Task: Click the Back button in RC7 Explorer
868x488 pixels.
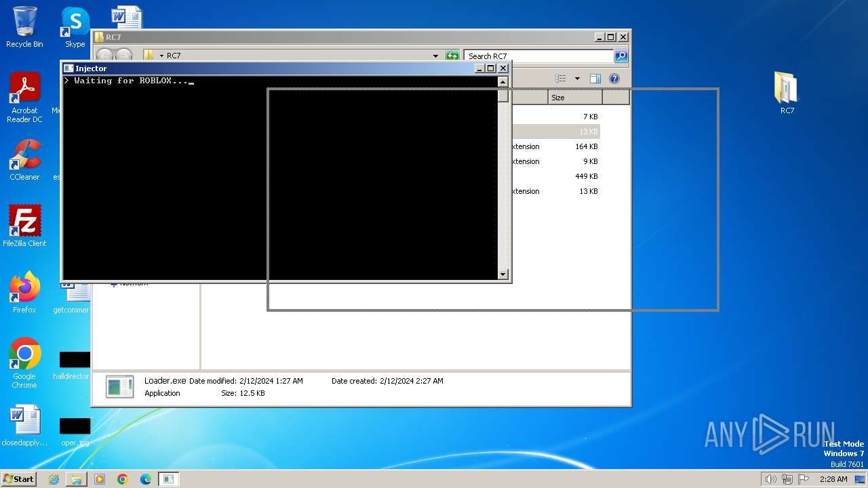Action: (104, 56)
